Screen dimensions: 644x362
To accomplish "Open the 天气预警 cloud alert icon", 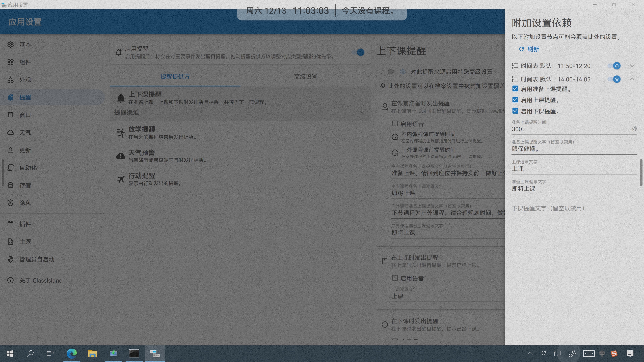I will (x=121, y=156).
